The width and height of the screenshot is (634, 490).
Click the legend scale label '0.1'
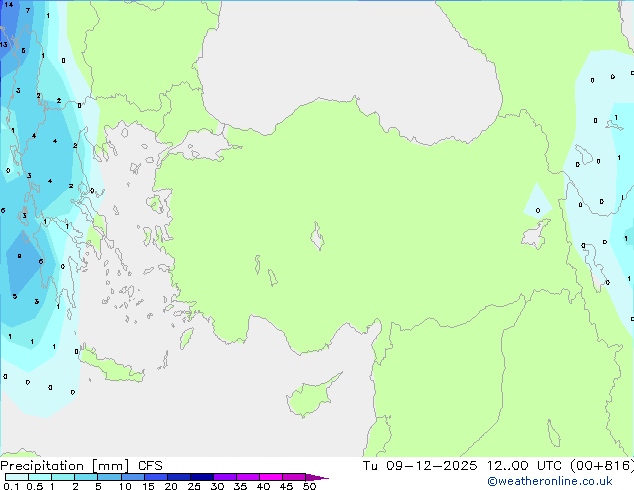click(x=11, y=486)
